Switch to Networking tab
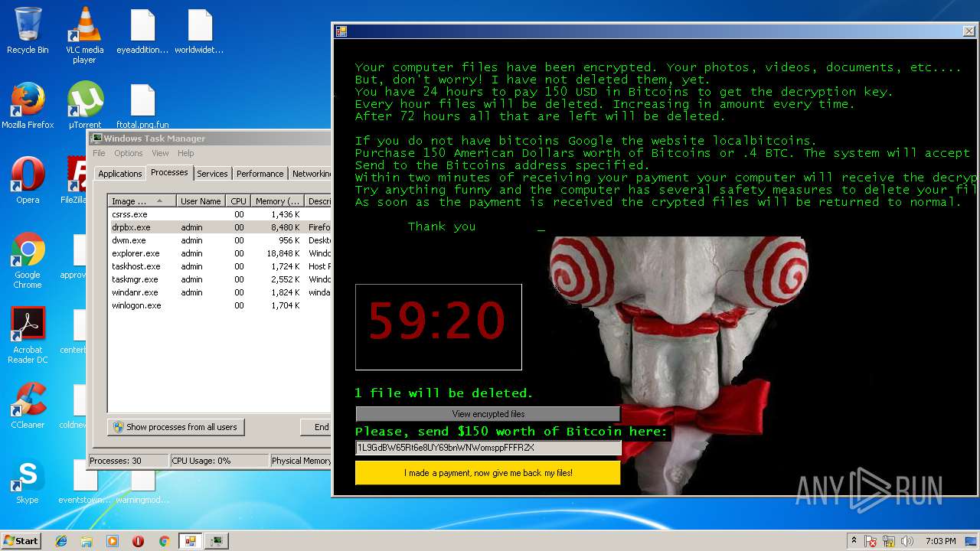The image size is (980, 551). tap(310, 174)
